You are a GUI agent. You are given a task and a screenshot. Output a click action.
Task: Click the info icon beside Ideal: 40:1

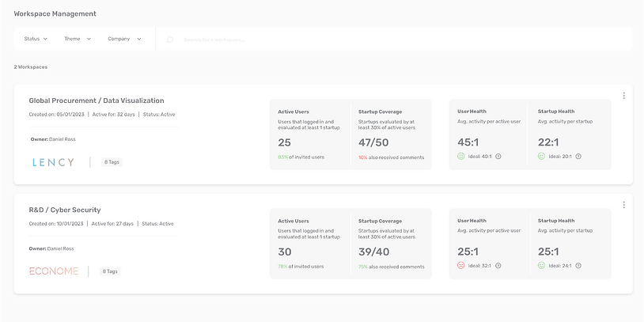tap(498, 157)
